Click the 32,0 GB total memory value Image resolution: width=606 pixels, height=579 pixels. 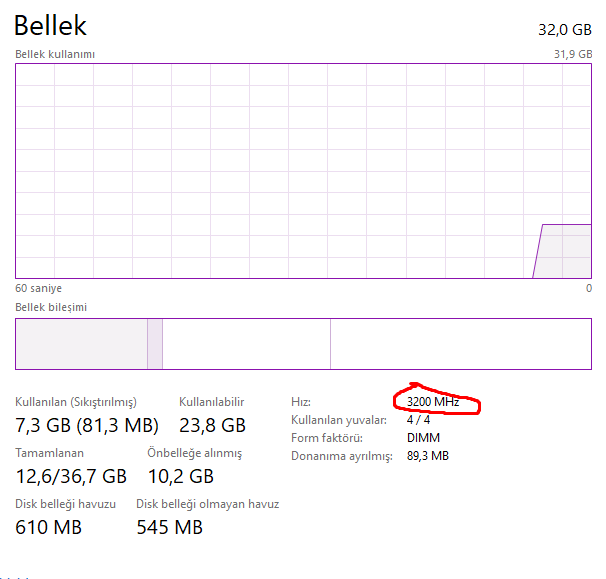[564, 29]
